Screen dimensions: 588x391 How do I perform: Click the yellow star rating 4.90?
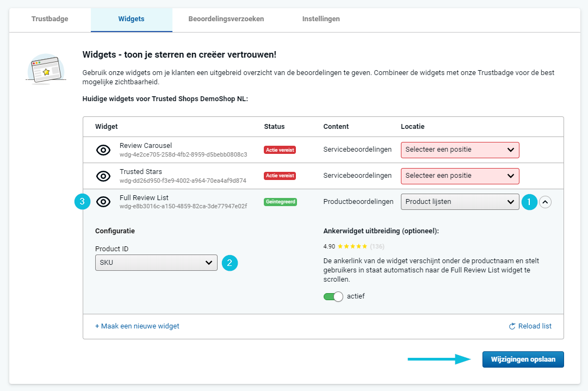(x=352, y=246)
